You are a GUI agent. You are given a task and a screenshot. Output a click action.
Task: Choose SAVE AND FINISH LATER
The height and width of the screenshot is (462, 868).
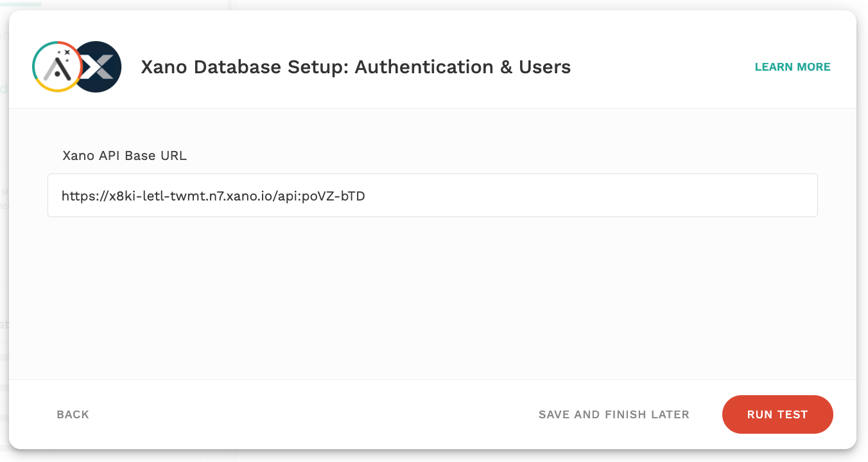click(614, 414)
